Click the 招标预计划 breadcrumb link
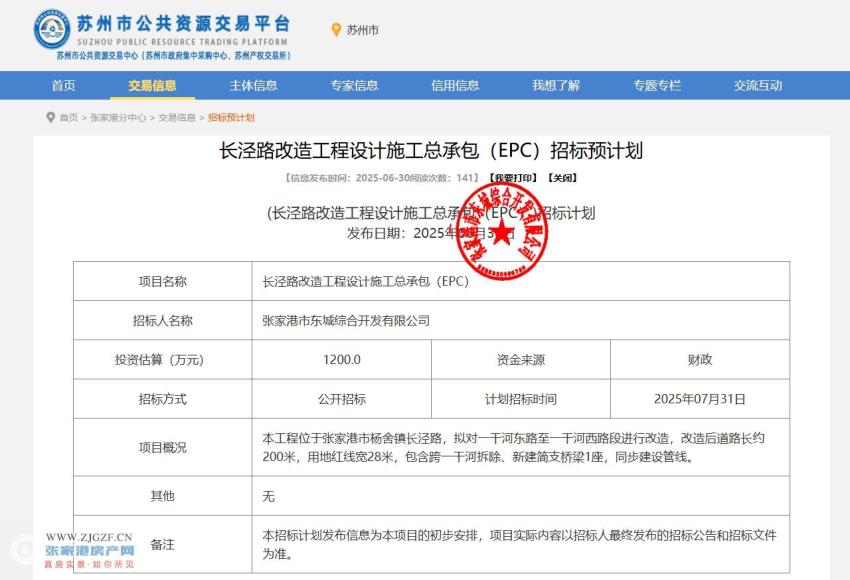Viewport: 850px width, 580px height. pos(231,118)
